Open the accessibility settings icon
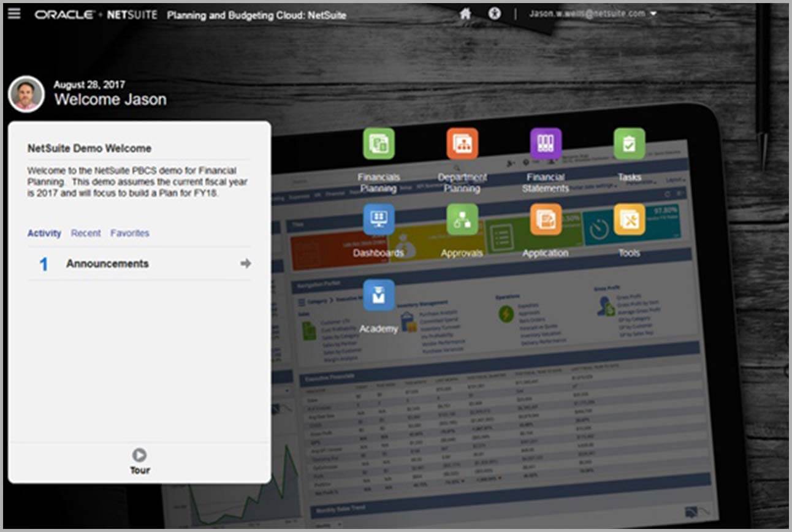792x532 pixels. [x=495, y=13]
